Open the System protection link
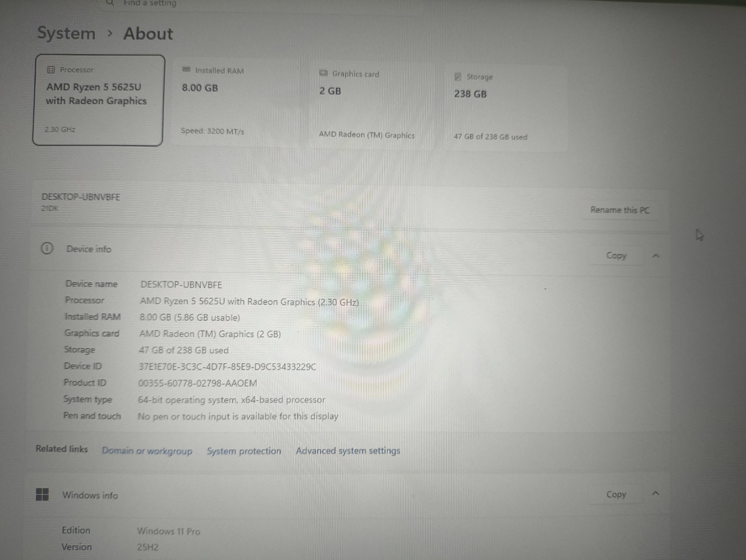The width and height of the screenshot is (746, 560). click(x=244, y=451)
